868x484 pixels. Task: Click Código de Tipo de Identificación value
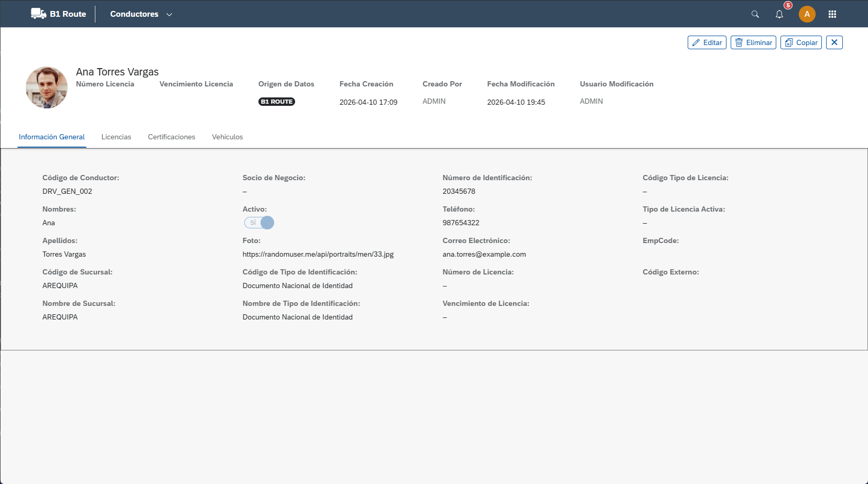[x=298, y=285]
